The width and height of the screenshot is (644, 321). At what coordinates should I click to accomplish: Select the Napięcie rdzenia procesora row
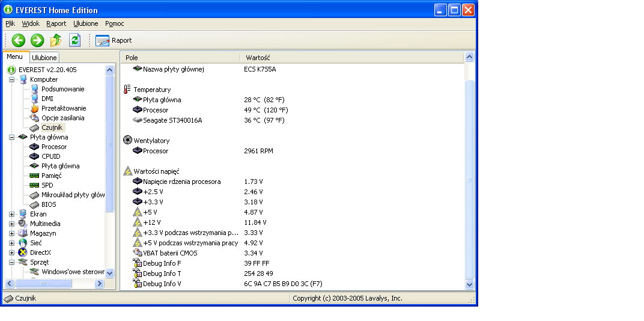[x=292, y=182]
